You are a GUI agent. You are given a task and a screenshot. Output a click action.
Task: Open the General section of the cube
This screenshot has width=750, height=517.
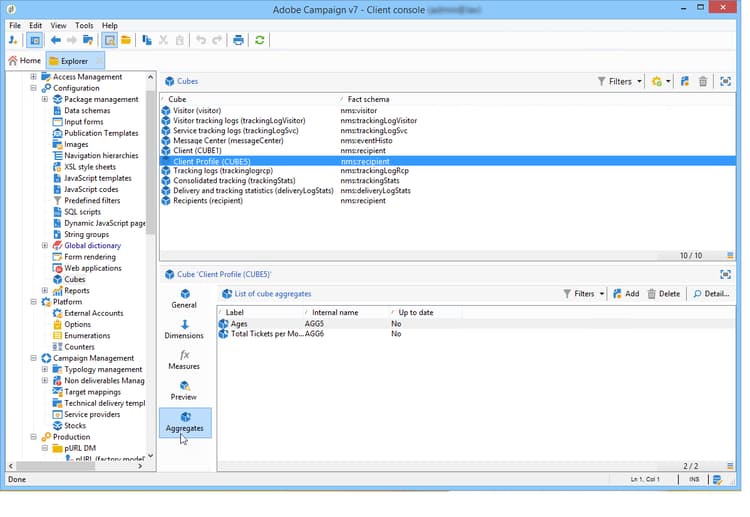point(184,299)
